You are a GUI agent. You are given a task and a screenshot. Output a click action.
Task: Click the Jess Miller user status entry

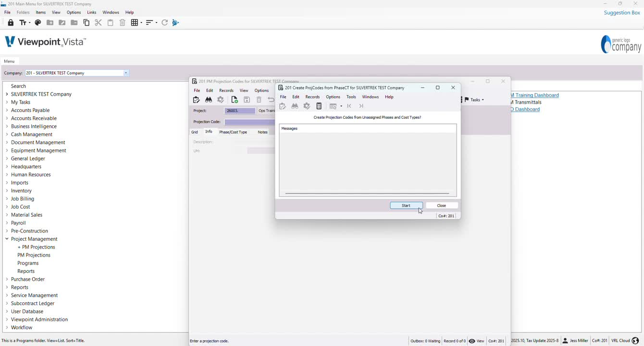[x=575, y=341]
